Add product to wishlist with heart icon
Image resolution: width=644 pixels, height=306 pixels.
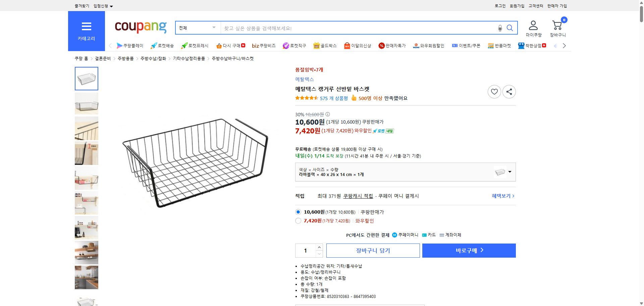click(x=494, y=91)
